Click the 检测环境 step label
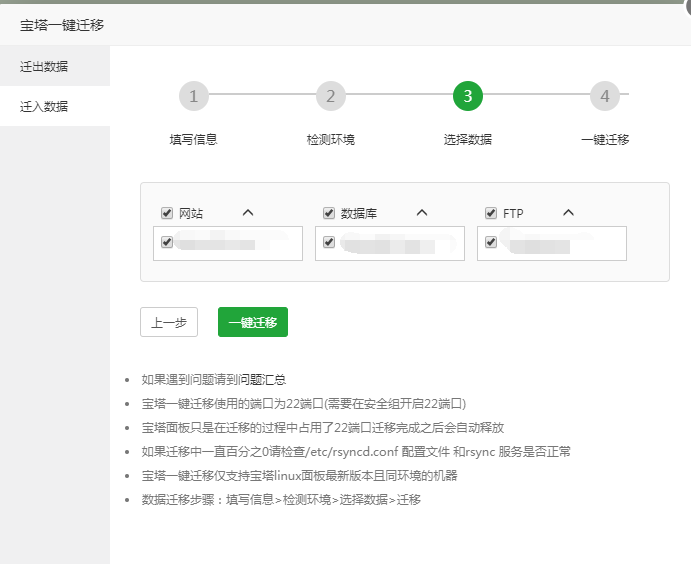The image size is (691, 564). click(331, 140)
